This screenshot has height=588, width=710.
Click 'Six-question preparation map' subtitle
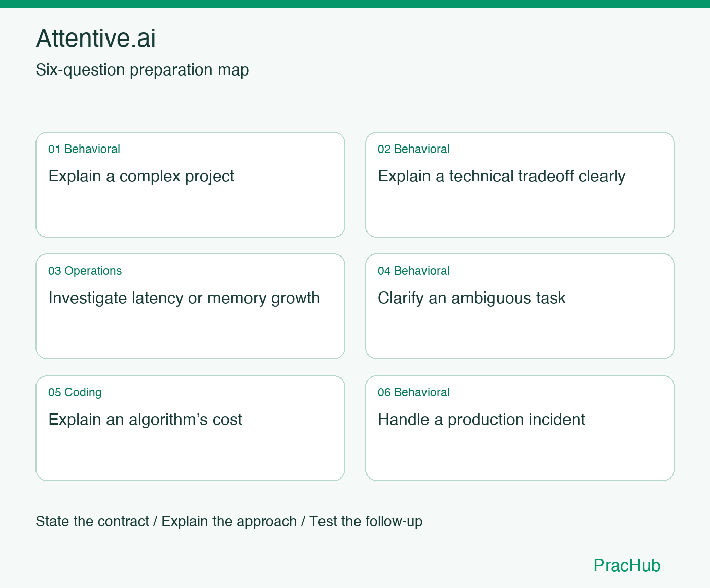(x=143, y=70)
